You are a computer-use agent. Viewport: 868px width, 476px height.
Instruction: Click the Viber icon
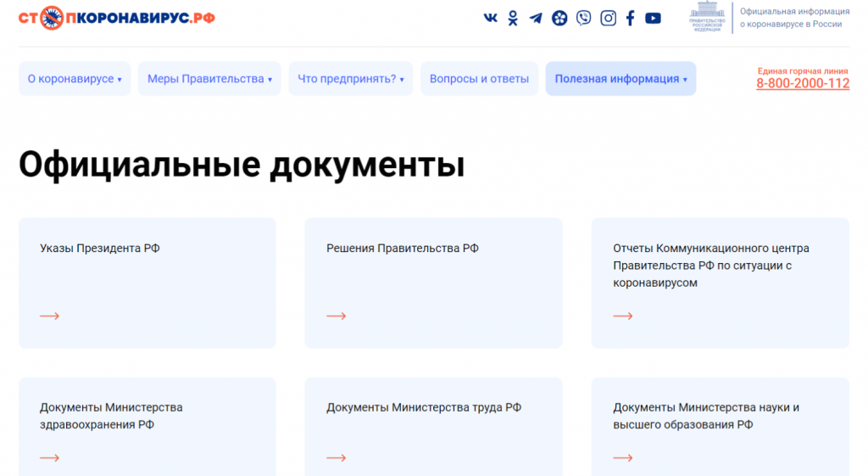(583, 18)
